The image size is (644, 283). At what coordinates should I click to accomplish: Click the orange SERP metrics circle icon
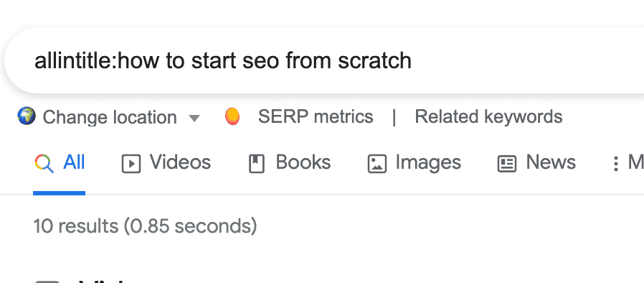[232, 116]
